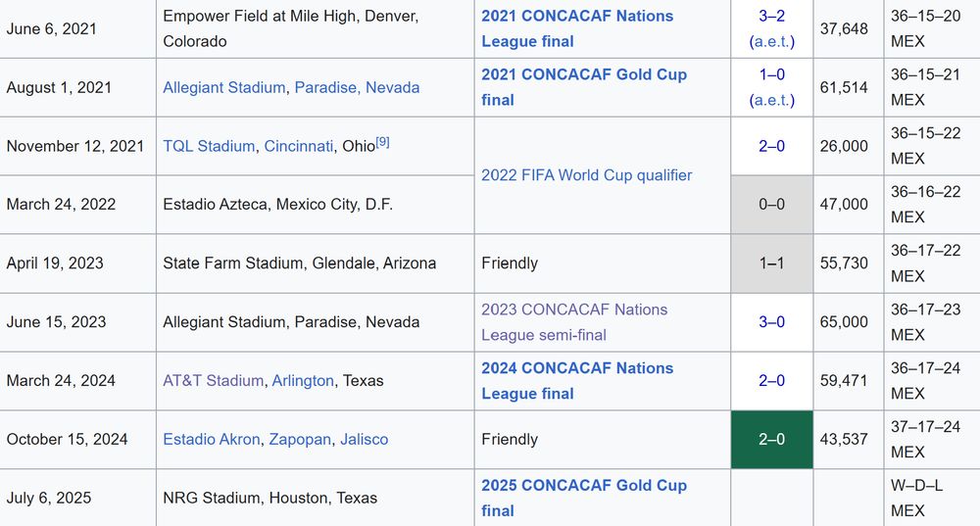980x526 pixels.
Task: Open the 2023 CONCACAF Nations League semi-final link
Action: tap(573, 322)
